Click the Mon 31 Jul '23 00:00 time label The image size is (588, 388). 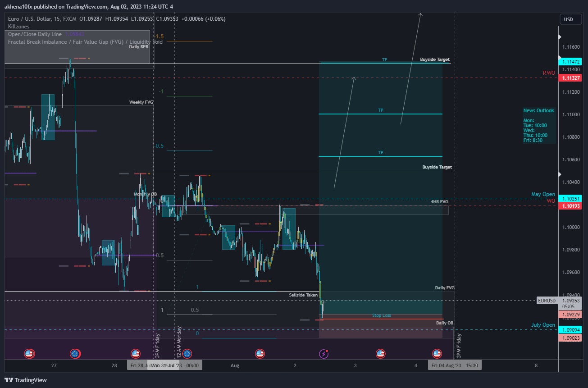click(176, 365)
